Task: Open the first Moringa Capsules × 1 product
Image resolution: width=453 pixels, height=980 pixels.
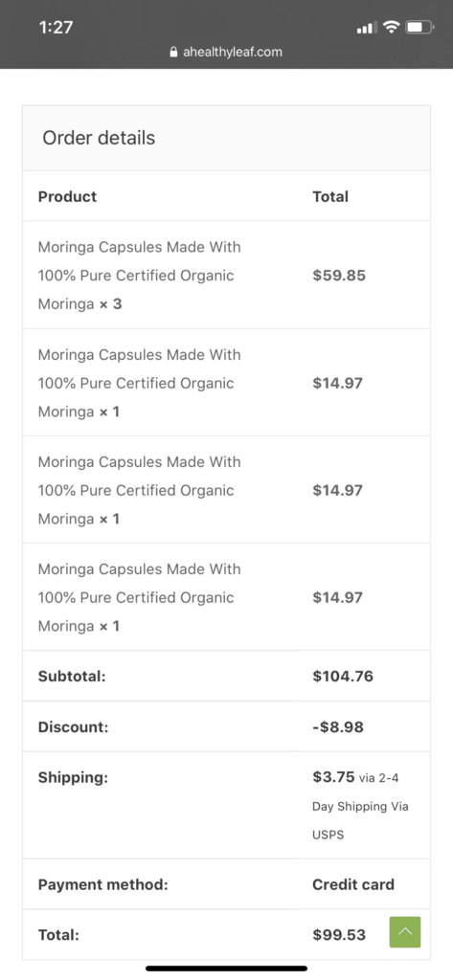Action: click(x=140, y=383)
